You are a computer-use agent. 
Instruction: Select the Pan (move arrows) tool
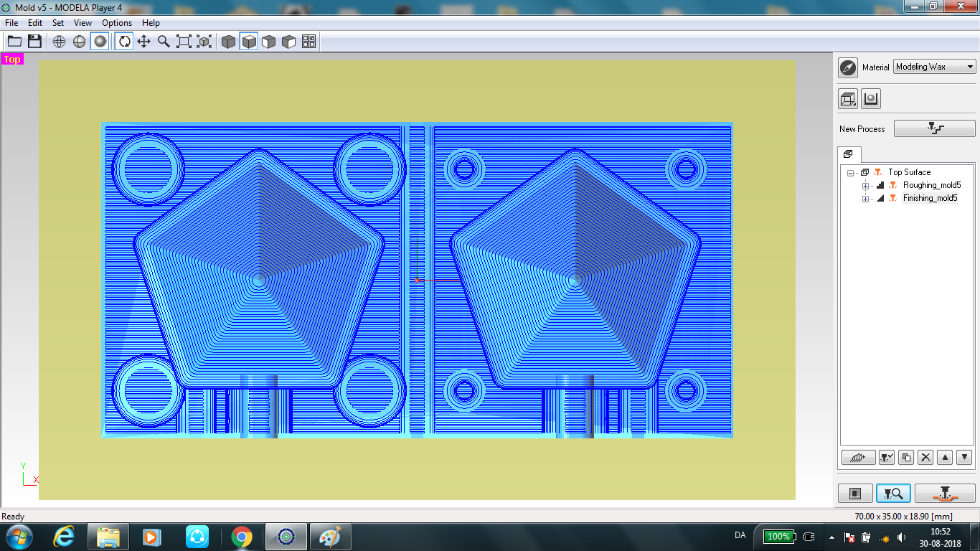pos(144,42)
